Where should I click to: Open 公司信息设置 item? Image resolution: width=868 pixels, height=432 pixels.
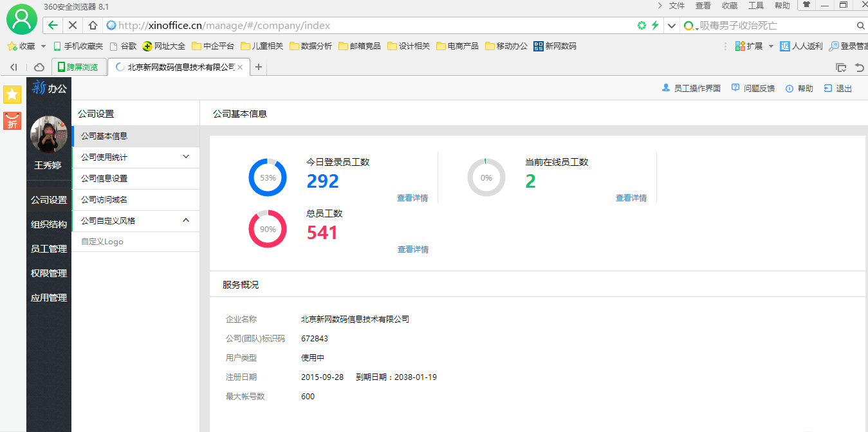click(136, 179)
